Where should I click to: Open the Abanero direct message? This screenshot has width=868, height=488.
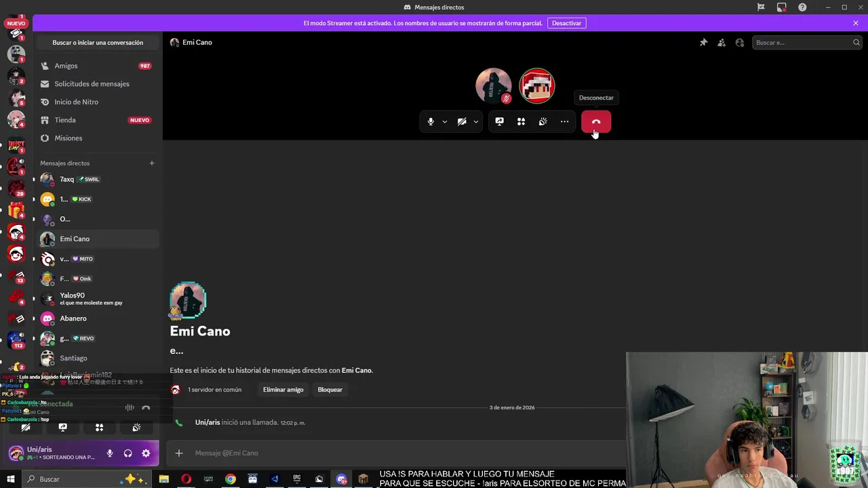[x=97, y=319]
